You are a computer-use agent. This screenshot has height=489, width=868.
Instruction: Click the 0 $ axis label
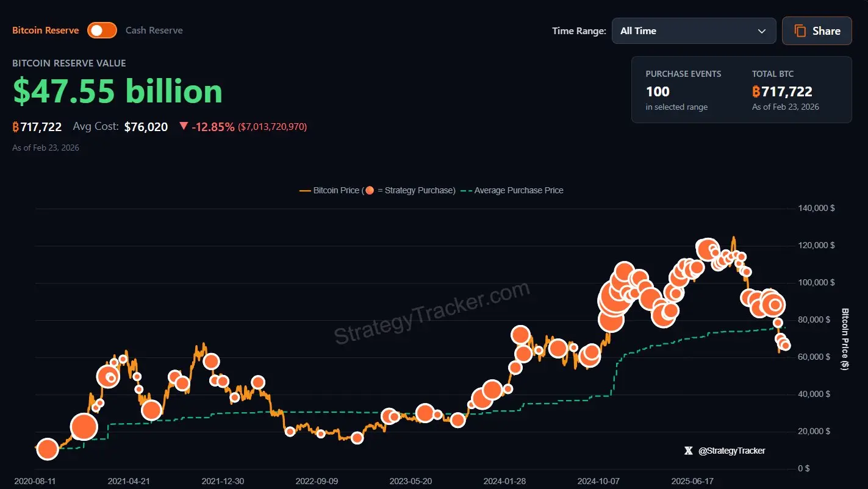[803, 468]
